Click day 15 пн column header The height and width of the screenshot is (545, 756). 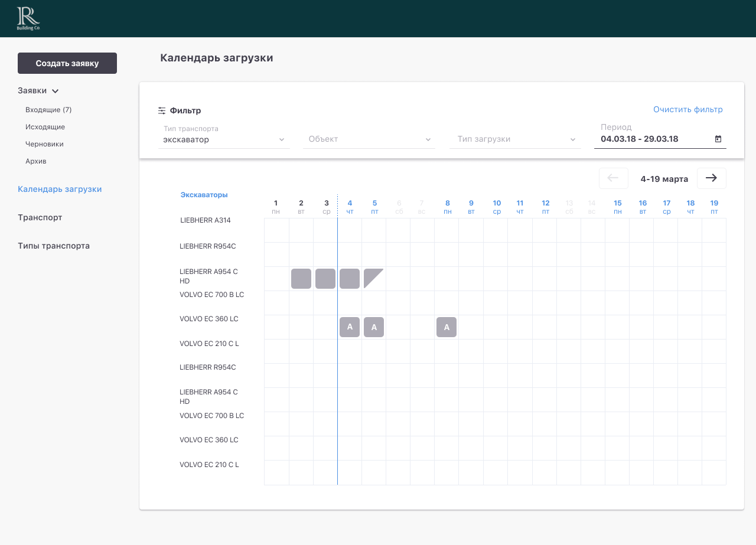pos(618,207)
